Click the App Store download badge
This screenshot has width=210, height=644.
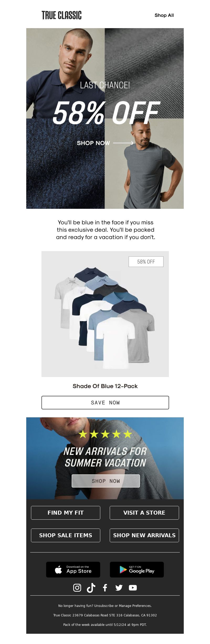pyautogui.click(x=73, y=570)
